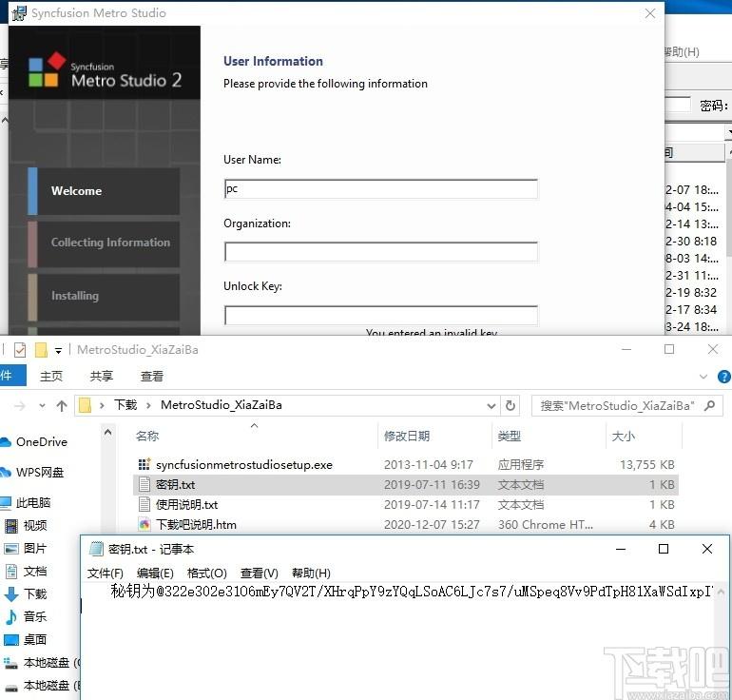Click the 下载 breadcrumb in address bar
The width and height of the screenshot is (732, 700).
coord(125,405)
